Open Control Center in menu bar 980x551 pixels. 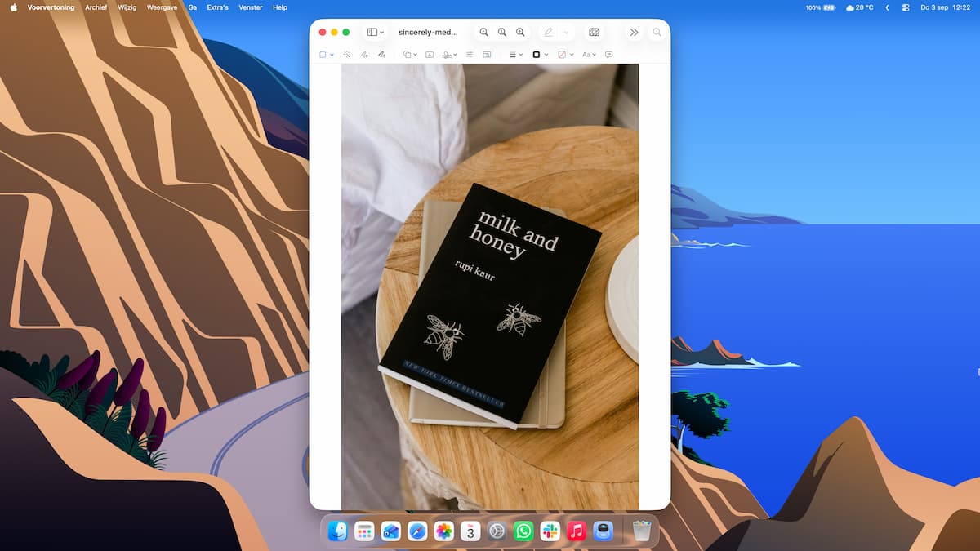coord(906,7)
